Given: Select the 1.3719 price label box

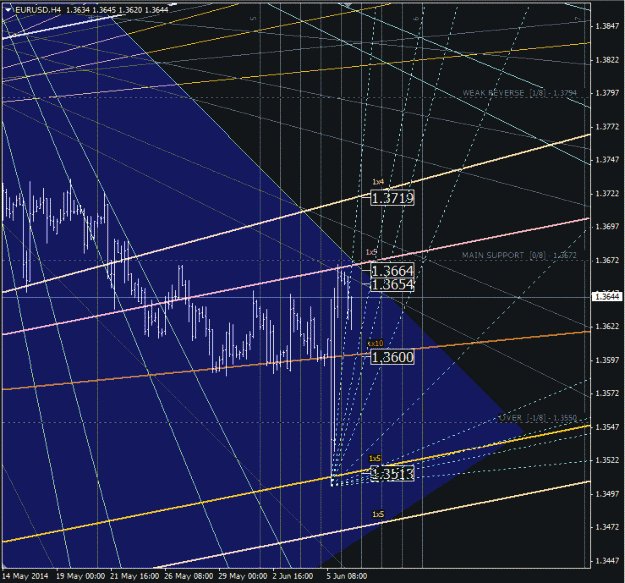Looking at the screenshot, I should tap(393, 198).
